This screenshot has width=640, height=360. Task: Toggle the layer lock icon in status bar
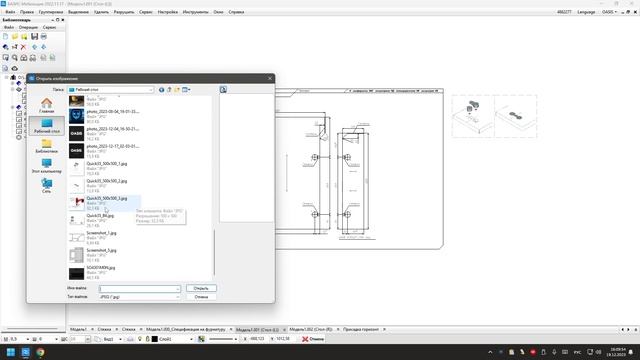pos(147,339)
